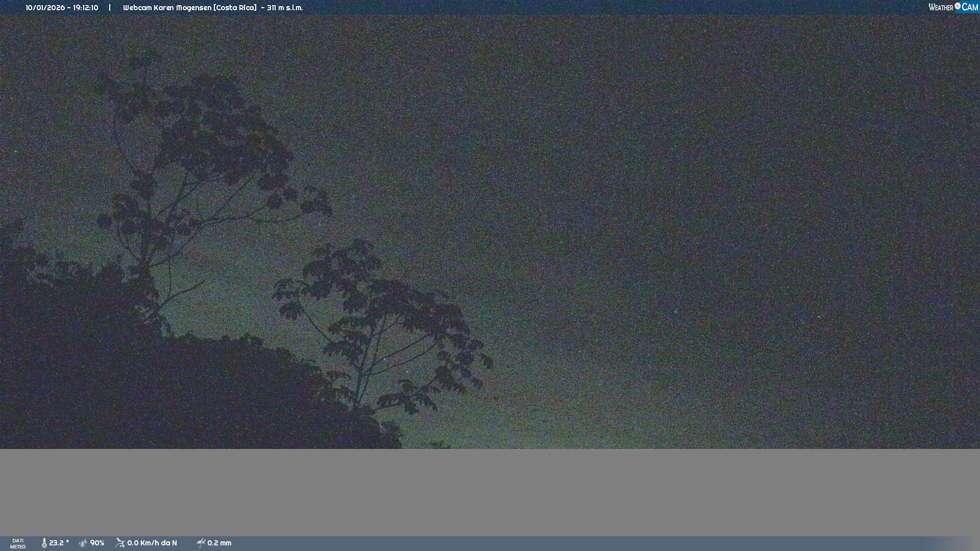Click the rain umbrella icon

[201, 543]
